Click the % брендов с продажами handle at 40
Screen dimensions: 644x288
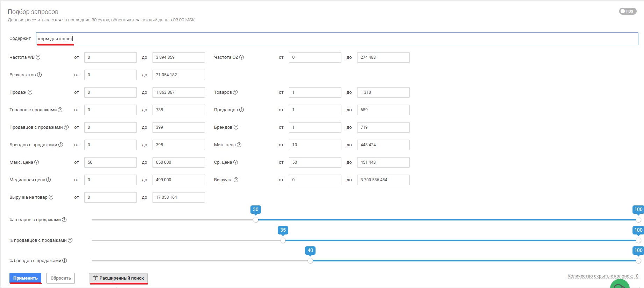(x=310, y=261)
